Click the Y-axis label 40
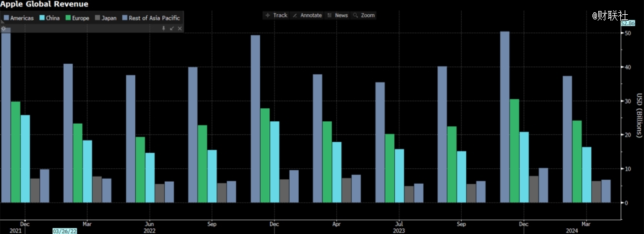This screenshot has width=644, height=234. [x=628, y=67]
